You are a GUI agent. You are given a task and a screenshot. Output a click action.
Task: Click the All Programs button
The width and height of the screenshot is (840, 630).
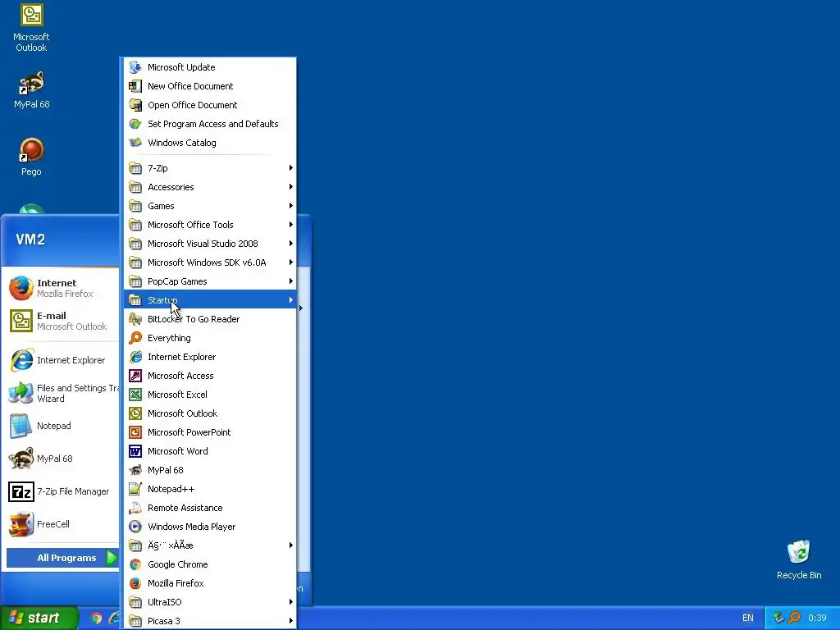pos(62,558)
